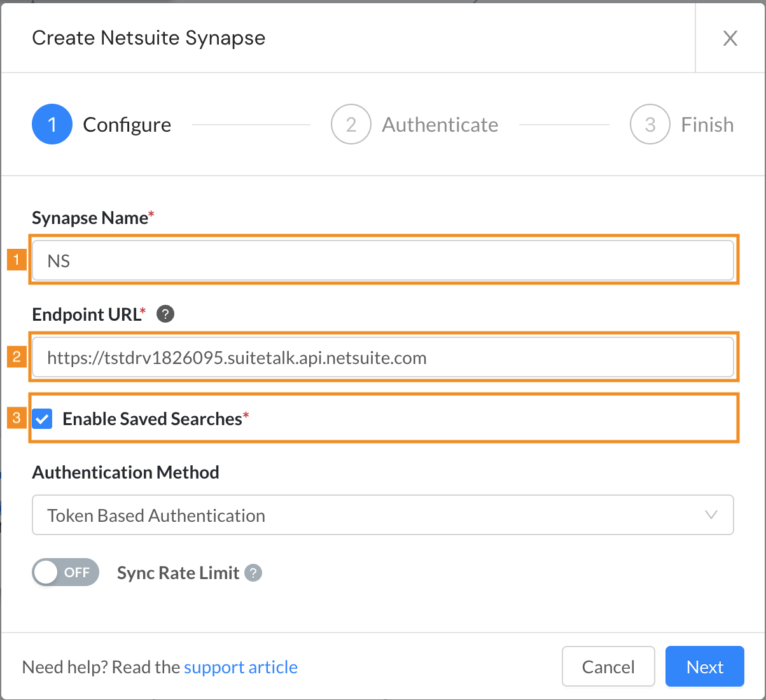Uncheck the Enable Saved Searches checkbox
The image size is (766, 700).
pyautogui.click(x=43, y=419)
